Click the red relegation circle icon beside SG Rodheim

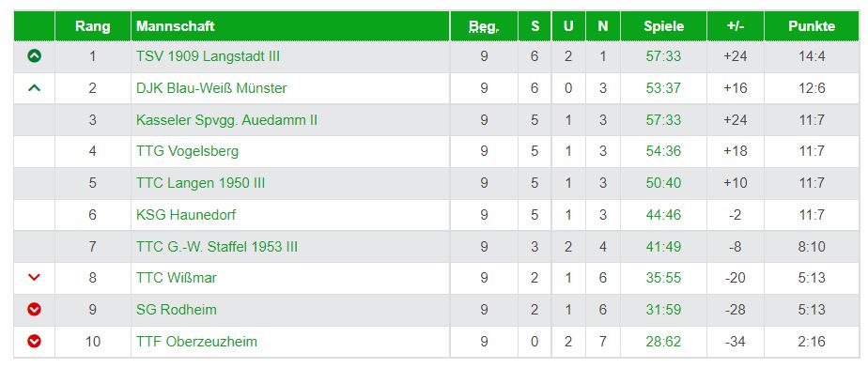35,310
